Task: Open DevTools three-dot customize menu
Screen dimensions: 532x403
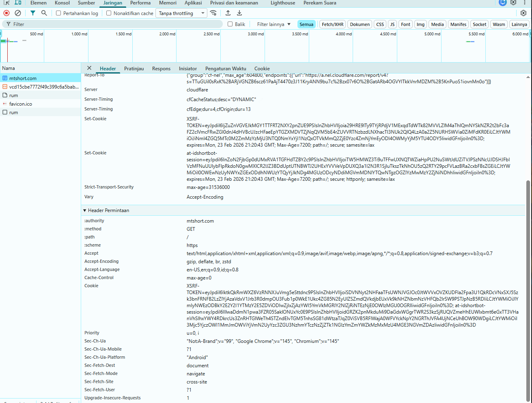Action: pyautogui.click(x=525, y=2)
